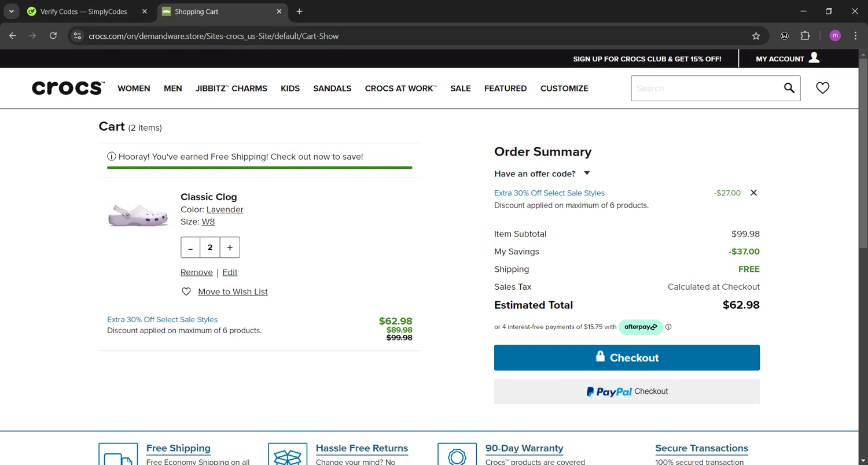Click Extra 30% Off link in Order Summary
The height and width of the screenshot is (465, 868).
[x=549, y=193]
